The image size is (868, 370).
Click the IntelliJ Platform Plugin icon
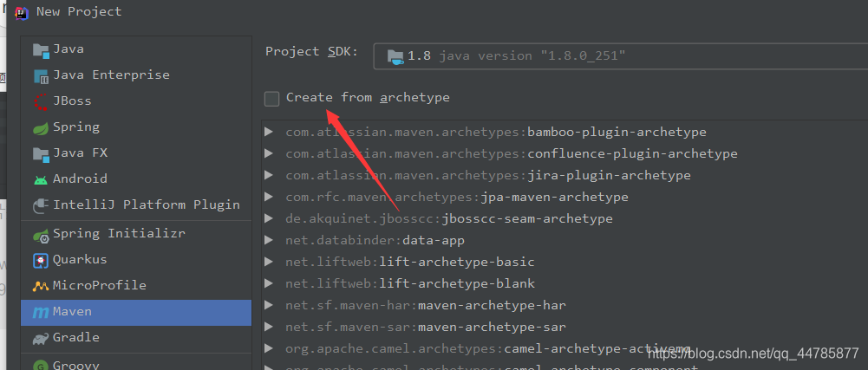(x=41, y=205)
